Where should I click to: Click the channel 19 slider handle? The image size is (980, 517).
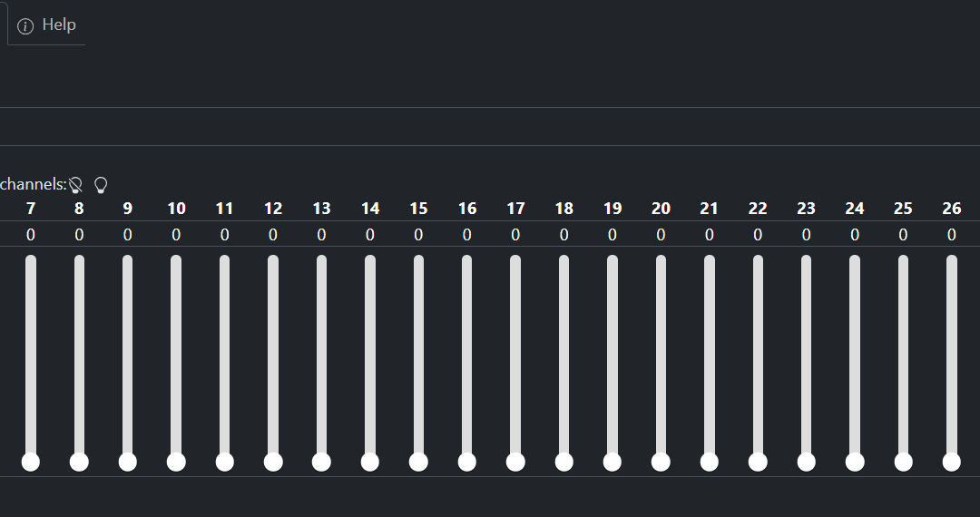[x=612, y=462]
